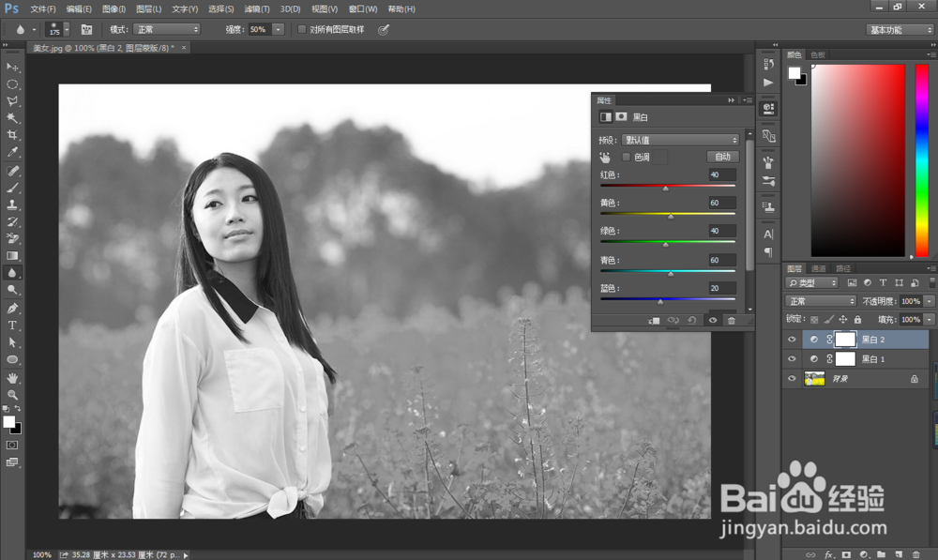Change the screen mode
The width and height of the screenshot is (938, 560).
coord(12,462)
